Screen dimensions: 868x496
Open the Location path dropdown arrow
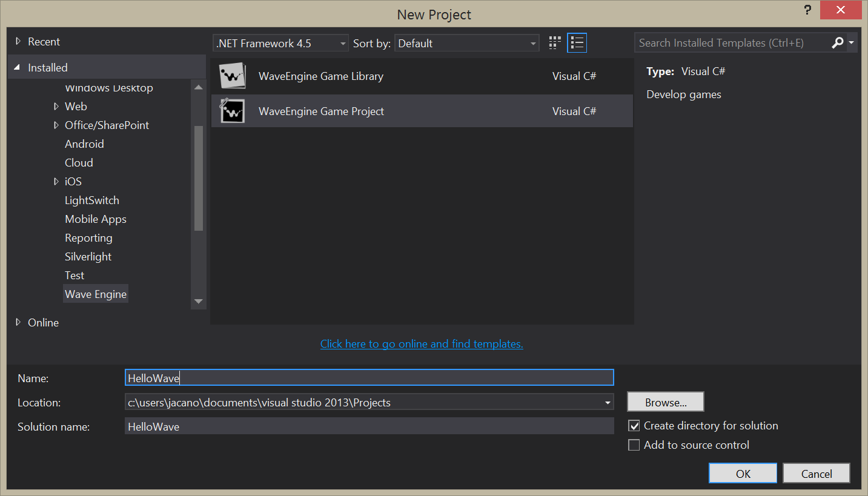point(608,403)
